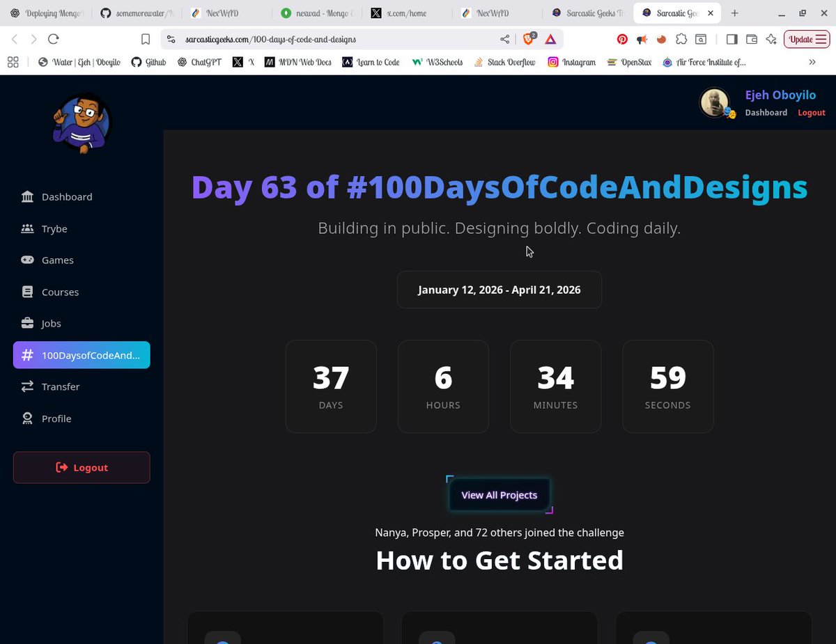Open the MDN Web Docs bookmark
Image resolution: width=836 pixels, height=644 pixels.
(x=298, y=62)
